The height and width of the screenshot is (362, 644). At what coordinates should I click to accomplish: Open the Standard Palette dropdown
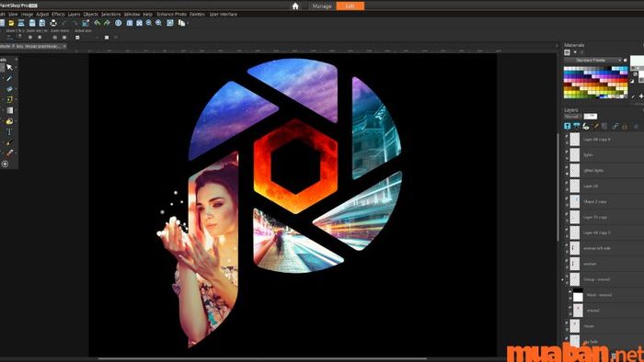point(593,61)
